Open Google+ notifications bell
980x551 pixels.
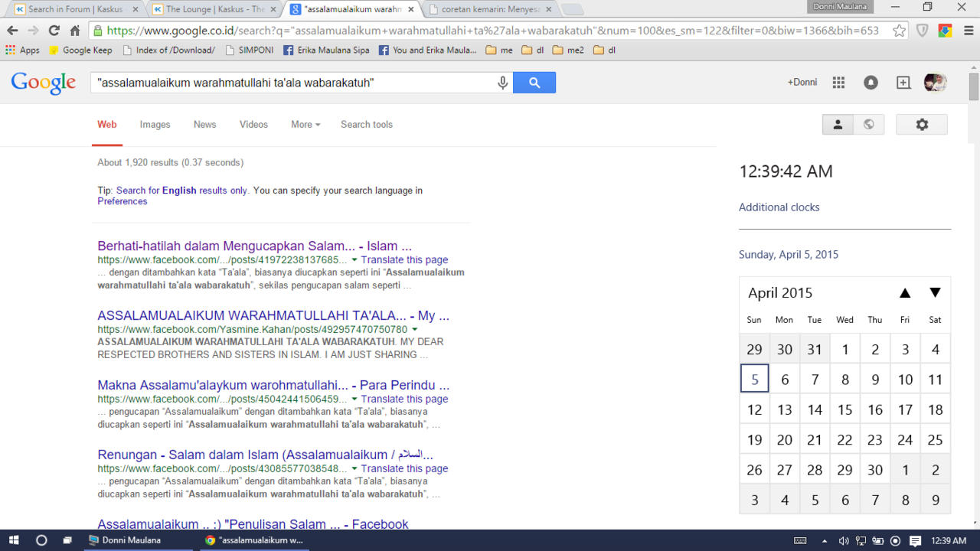[871, 83]
